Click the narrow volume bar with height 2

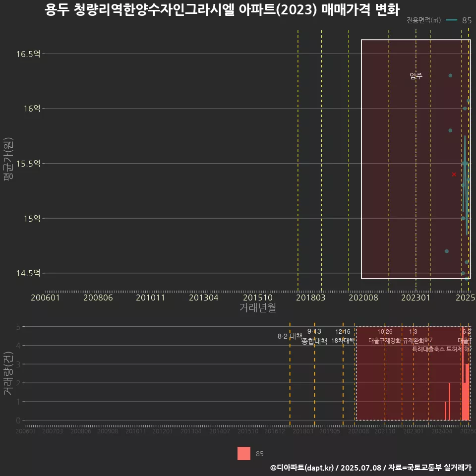pos(449,401)
